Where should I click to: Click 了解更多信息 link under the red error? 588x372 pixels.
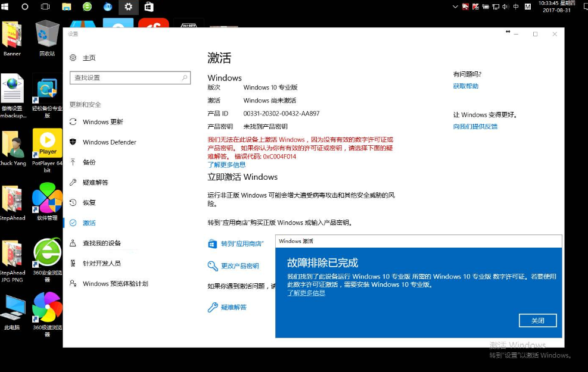(226, 165)
